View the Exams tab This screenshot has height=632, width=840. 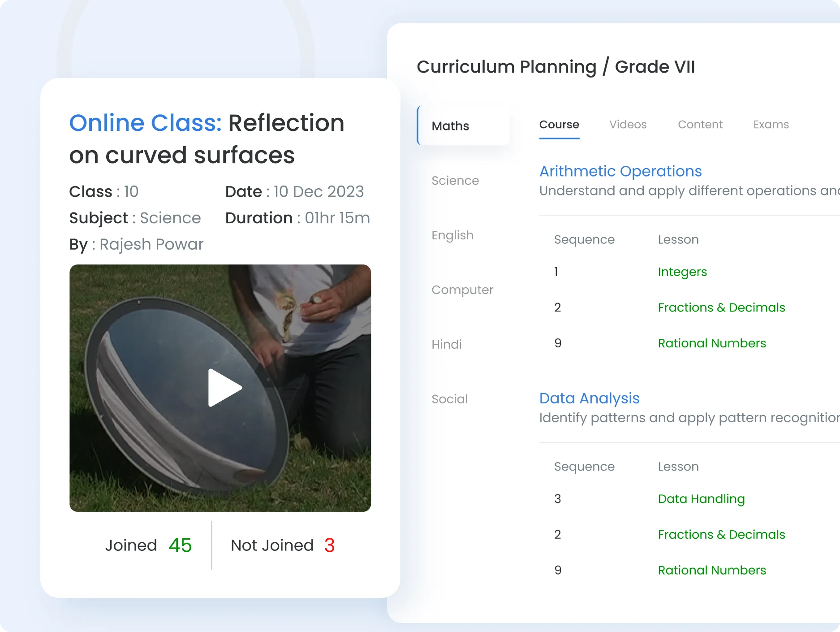click(x=771, y=125)
